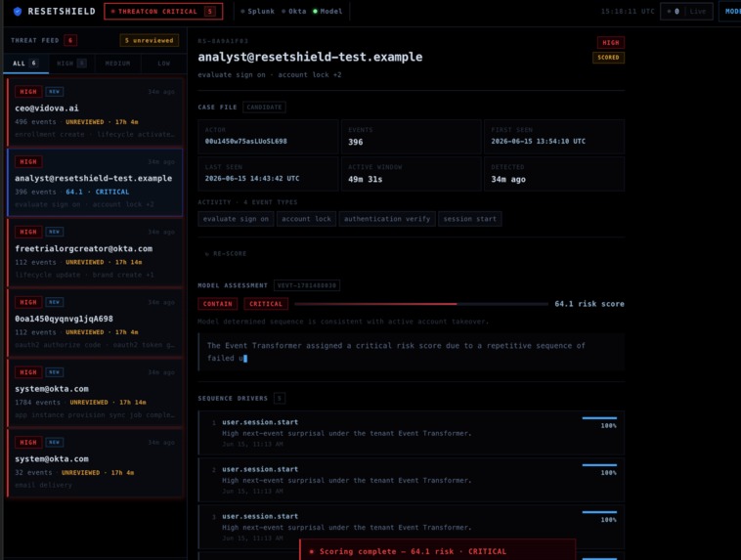Click the SCORED status badge
The image size is (741, 560).
click(608, 58)
